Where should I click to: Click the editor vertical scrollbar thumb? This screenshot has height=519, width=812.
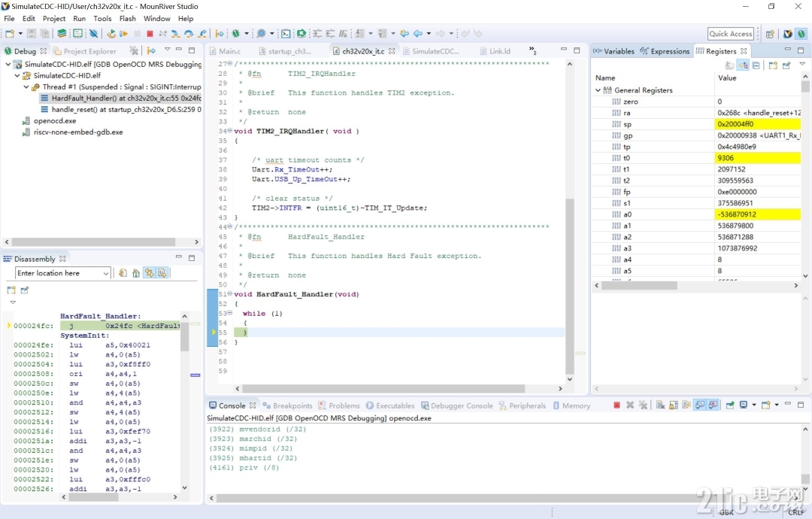click(x=570, y=286)
